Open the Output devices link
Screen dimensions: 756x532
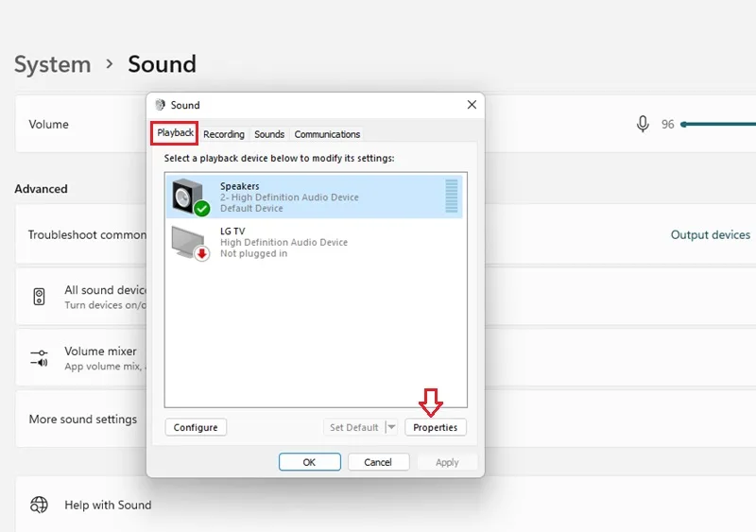point(711,234)
